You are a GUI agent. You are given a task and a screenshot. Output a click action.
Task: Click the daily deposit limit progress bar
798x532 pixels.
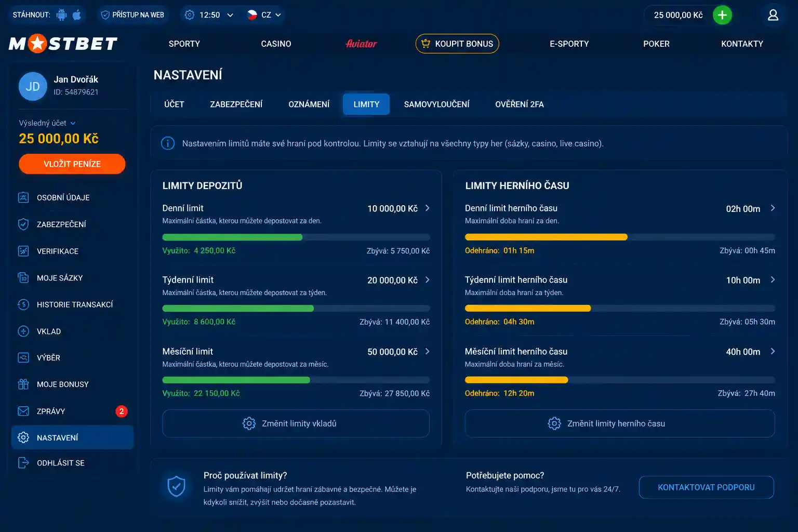(296, 237)
